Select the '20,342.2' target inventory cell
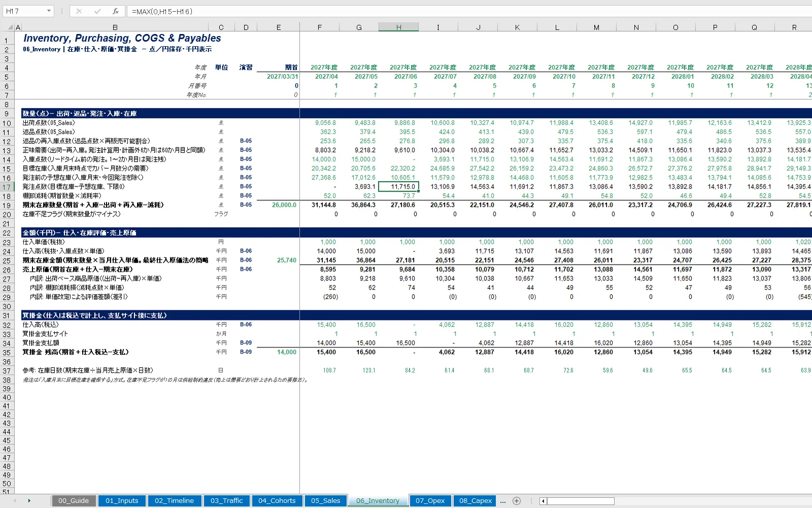 click(x=319, y=168)
